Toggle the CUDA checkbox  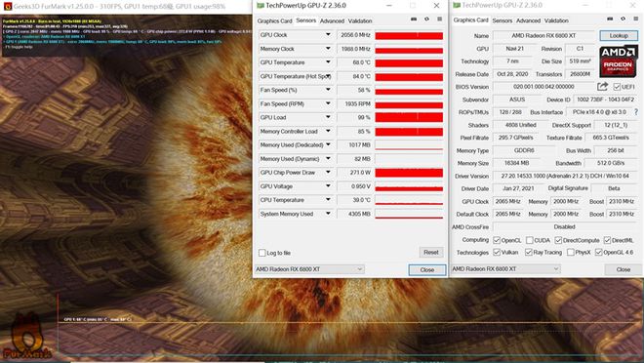530,240
